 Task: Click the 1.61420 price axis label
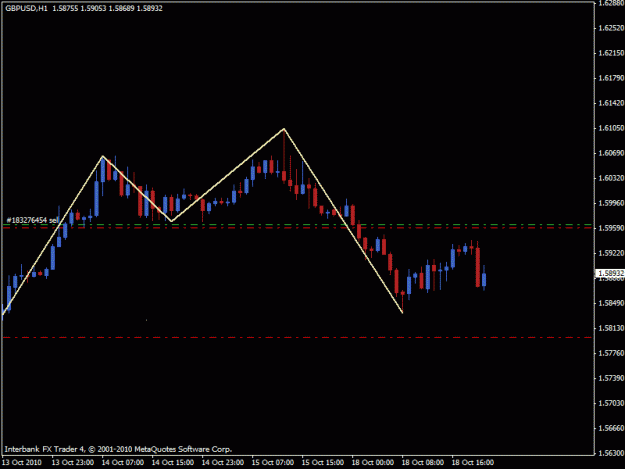(611, 103)
